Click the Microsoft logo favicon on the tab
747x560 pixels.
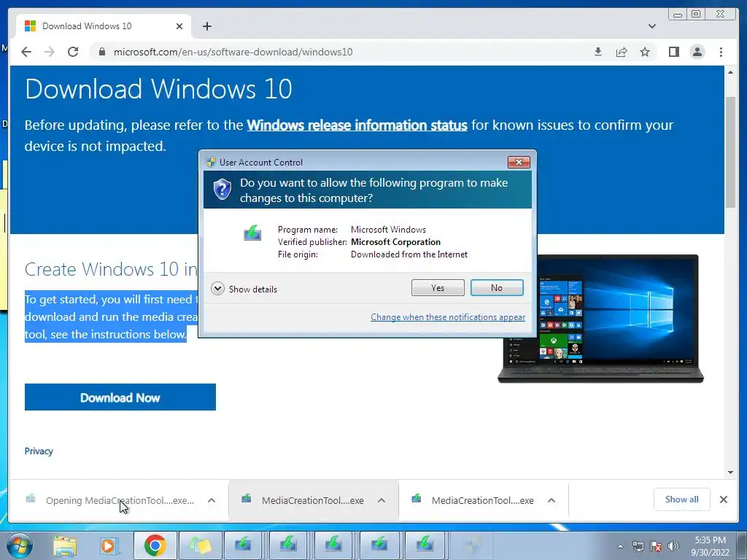pos(30,26)
